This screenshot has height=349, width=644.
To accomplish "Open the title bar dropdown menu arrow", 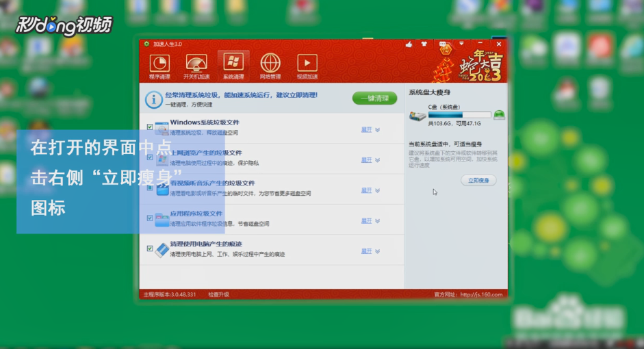I will pos(461,44).
